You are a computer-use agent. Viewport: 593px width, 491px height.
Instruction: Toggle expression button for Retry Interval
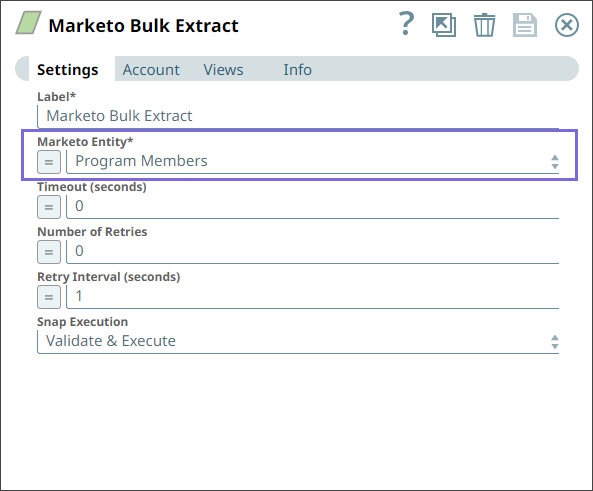[49, 297]
